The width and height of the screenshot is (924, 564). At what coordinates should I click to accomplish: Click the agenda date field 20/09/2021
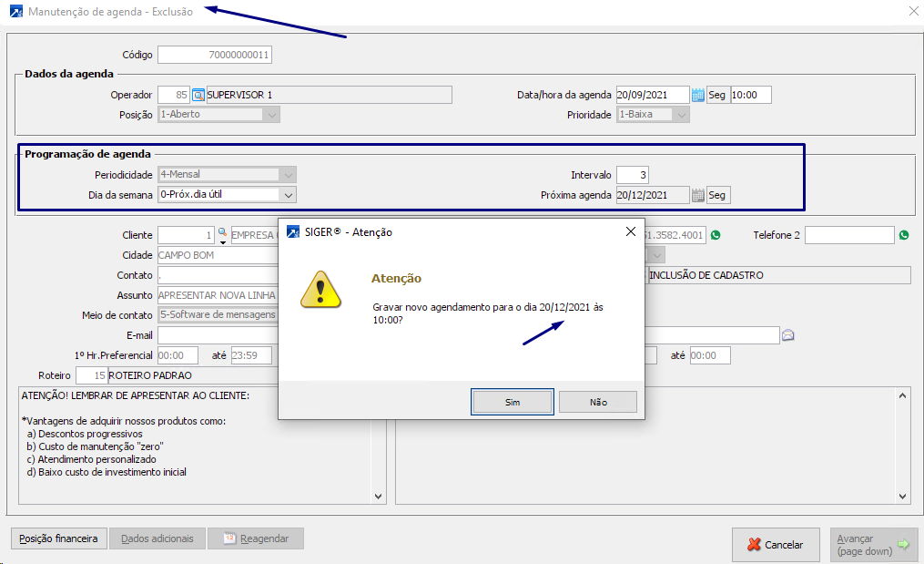coord(653,95)
